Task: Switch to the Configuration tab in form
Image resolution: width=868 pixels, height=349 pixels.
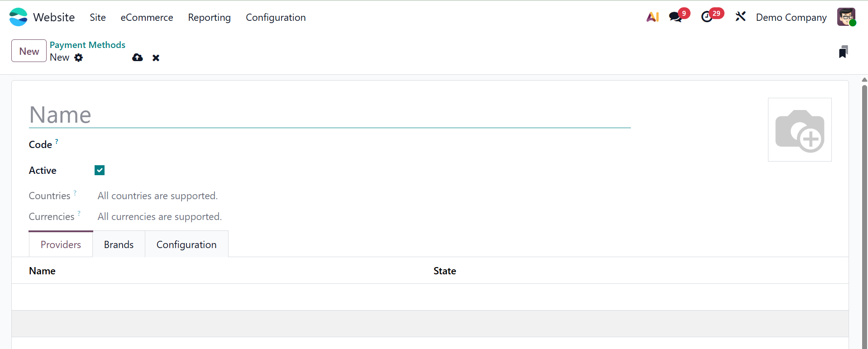Action: (x=186, y=244)
